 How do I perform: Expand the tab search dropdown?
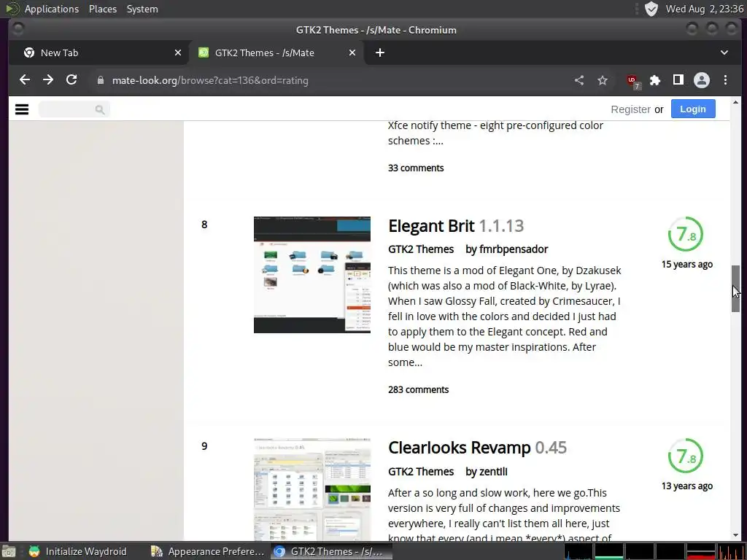[724, 52]
